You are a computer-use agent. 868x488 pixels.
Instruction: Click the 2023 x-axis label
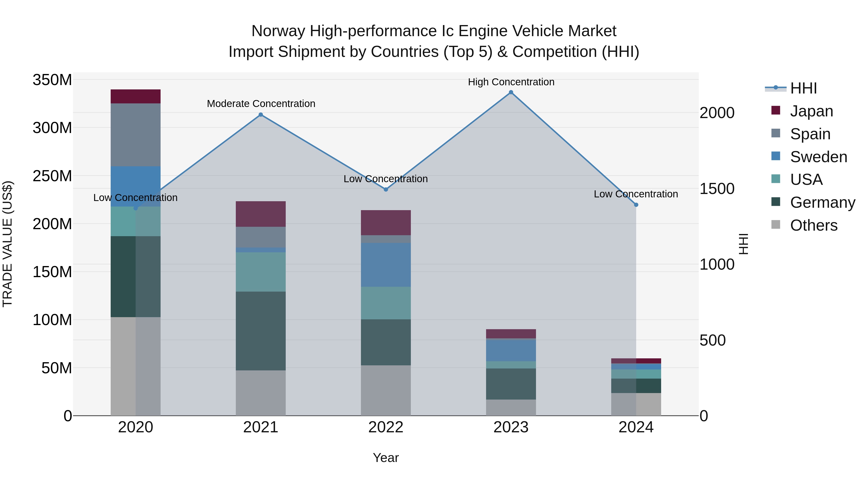point(511,427)
